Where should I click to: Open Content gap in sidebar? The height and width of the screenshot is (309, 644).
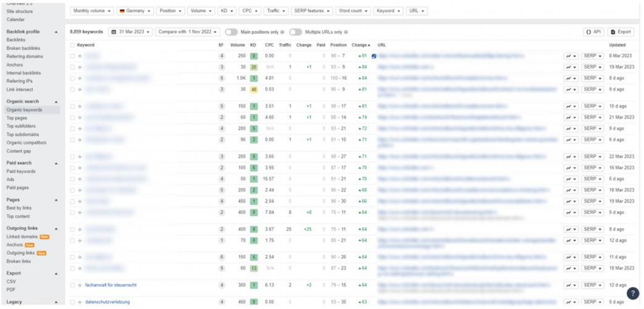18,151
